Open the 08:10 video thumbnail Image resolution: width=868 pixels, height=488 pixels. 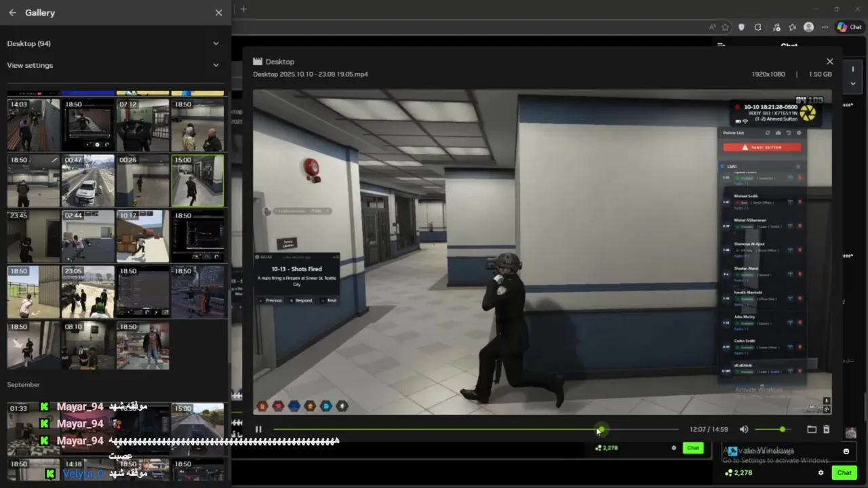click(x=88, y=346)
